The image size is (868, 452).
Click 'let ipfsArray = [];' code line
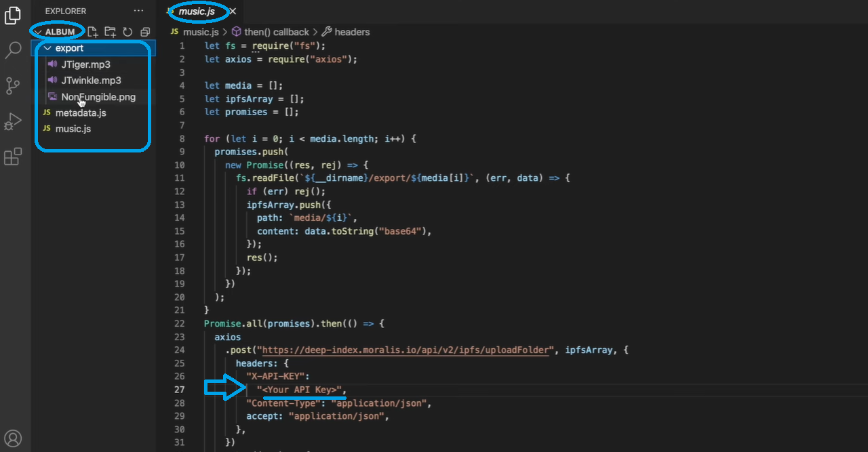[254, 99]
